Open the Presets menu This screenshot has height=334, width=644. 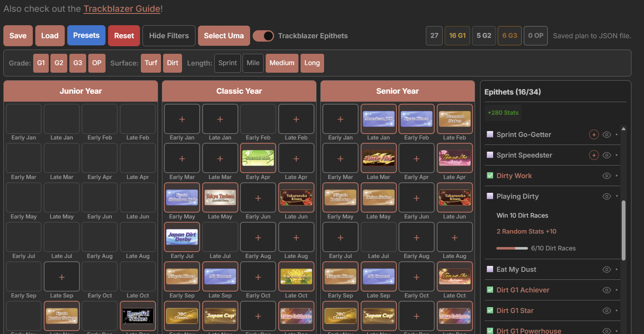(x=86, y=36)
